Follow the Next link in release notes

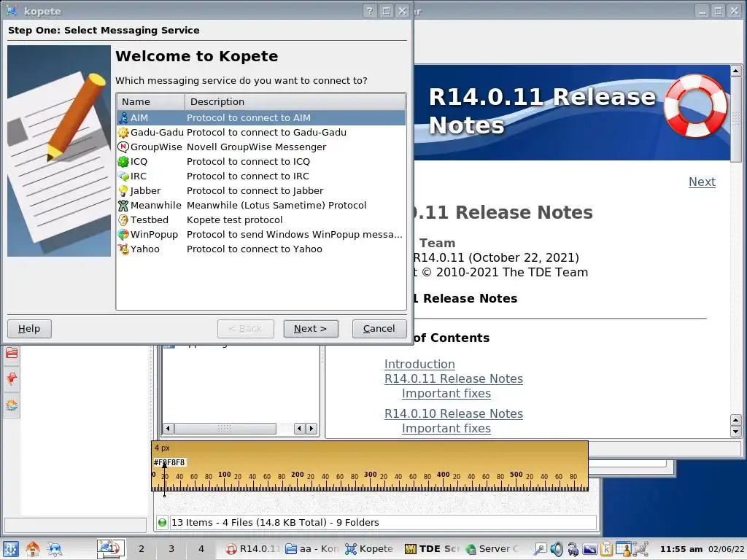[702, 182]
